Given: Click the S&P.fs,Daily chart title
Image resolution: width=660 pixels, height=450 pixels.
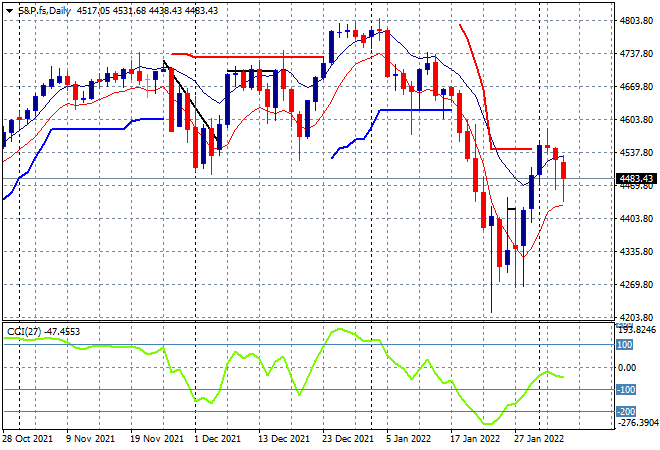Looking at the screenshot, I should (44, 11).
